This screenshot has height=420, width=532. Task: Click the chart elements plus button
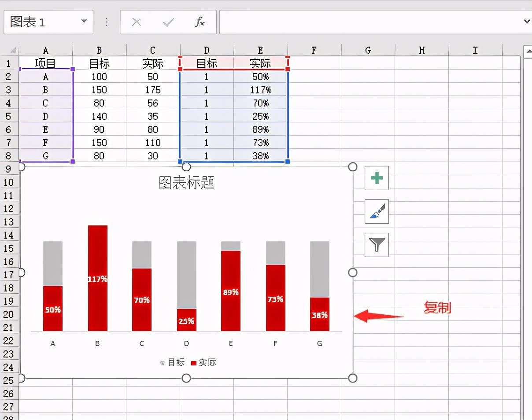[x=377, y=178]
